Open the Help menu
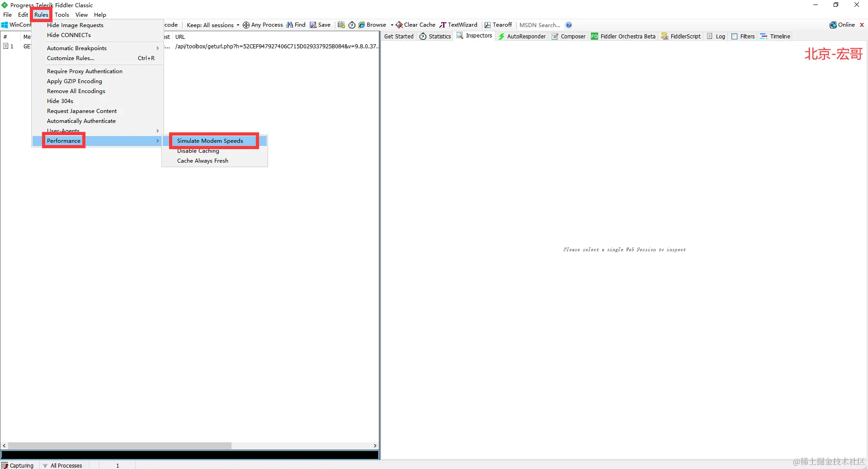Image resolution: width=868 pixels, height=469 pixels. [x=100, y=14]
